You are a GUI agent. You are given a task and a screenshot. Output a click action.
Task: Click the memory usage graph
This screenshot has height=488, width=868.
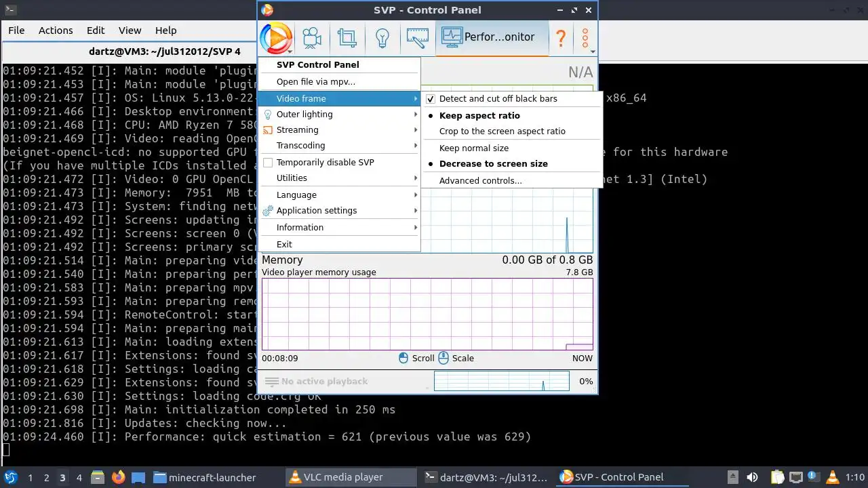(427, 314)
